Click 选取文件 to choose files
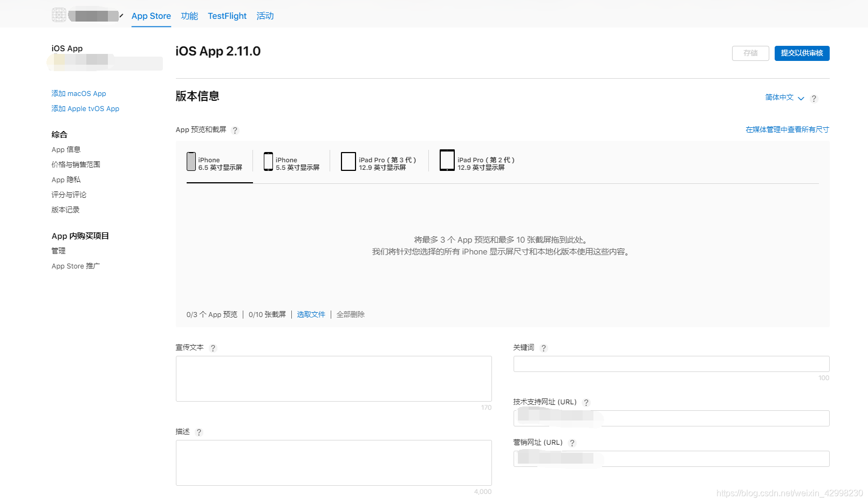868x503 pixels. pos(311,314)
